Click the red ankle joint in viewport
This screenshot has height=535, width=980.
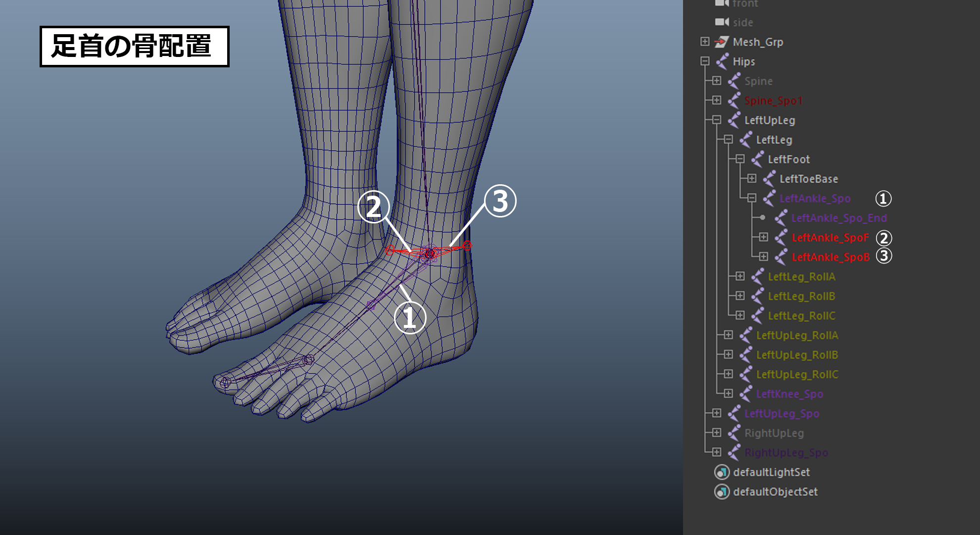[430, 253]
